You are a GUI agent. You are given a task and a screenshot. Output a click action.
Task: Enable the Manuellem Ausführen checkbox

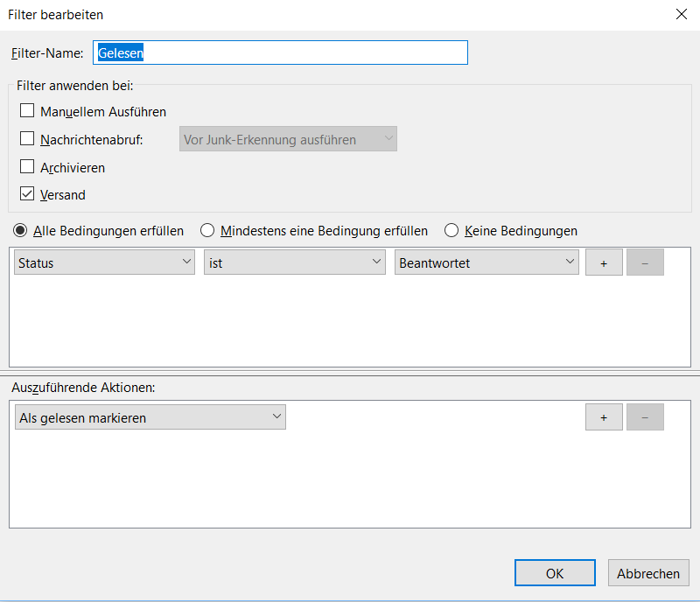tap(27, 111)
